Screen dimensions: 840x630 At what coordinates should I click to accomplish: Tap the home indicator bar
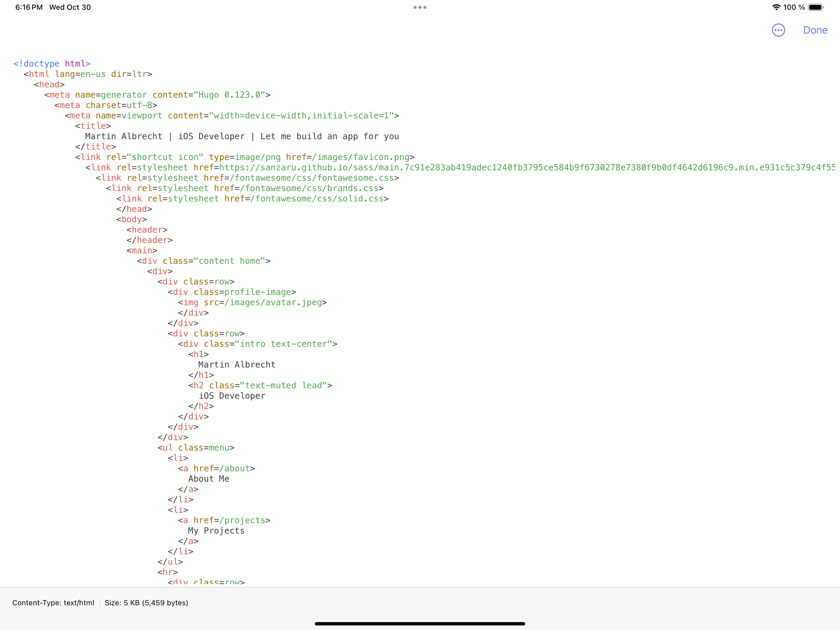click(420, 624)
